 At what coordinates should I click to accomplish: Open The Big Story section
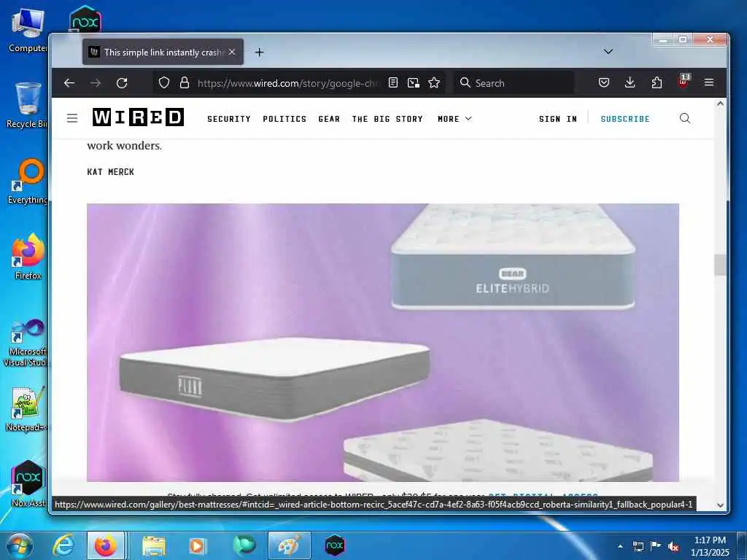point(387,119)
